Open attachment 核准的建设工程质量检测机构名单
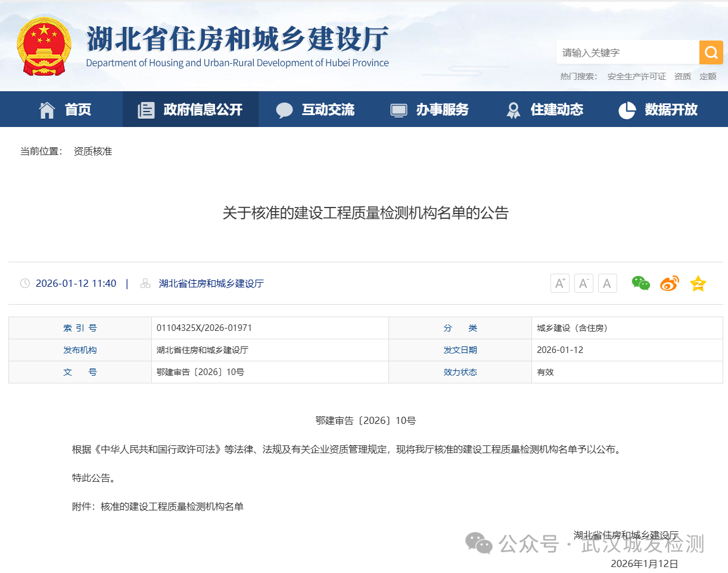This screenshot has width=728, height=573. [x=172, y=507]
